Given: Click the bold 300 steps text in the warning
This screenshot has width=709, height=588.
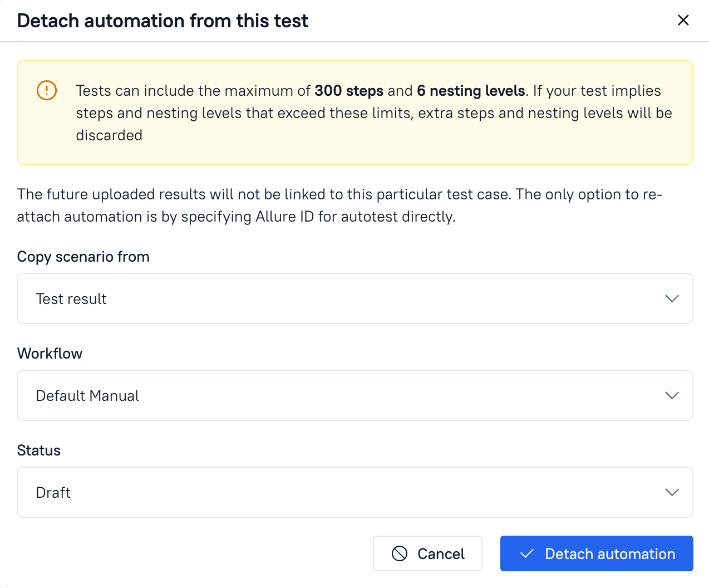Looking at the screenshot, I should [348, 90].
